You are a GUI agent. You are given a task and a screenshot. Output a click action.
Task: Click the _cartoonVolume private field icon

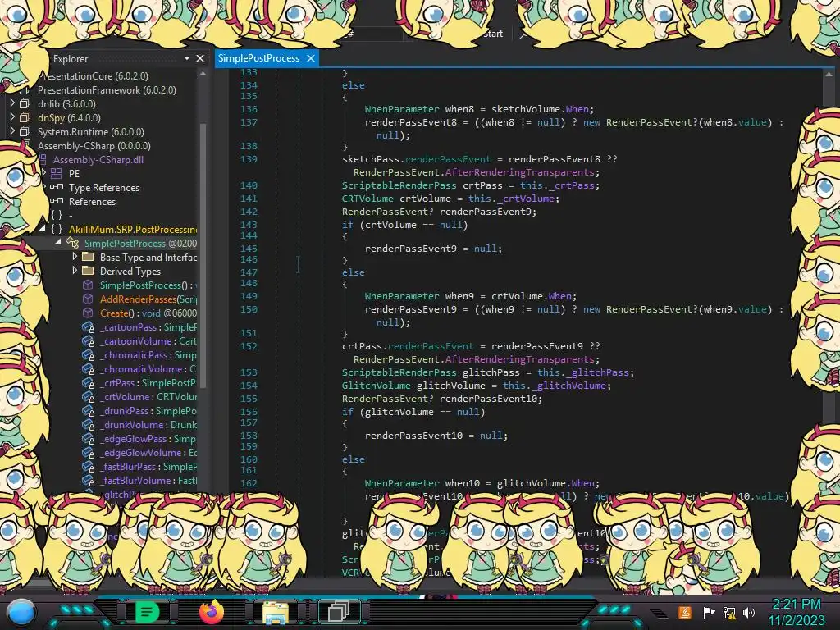[89, 340]
